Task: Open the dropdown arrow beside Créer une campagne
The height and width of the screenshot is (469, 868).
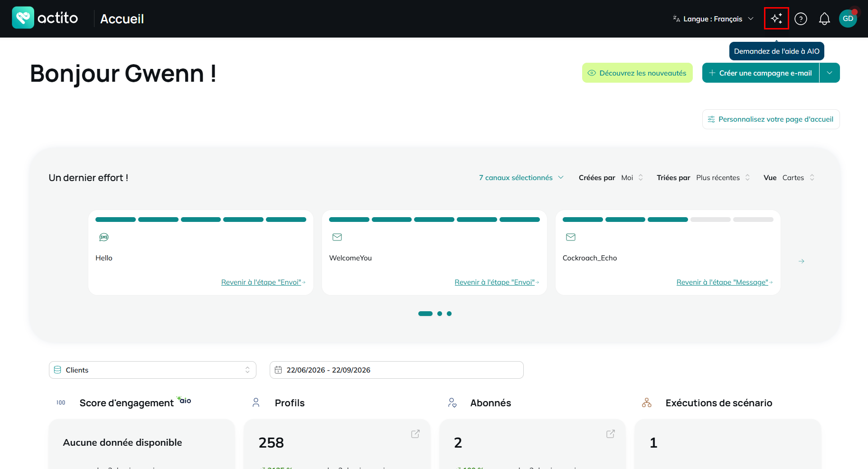Action: coord(830,73)
